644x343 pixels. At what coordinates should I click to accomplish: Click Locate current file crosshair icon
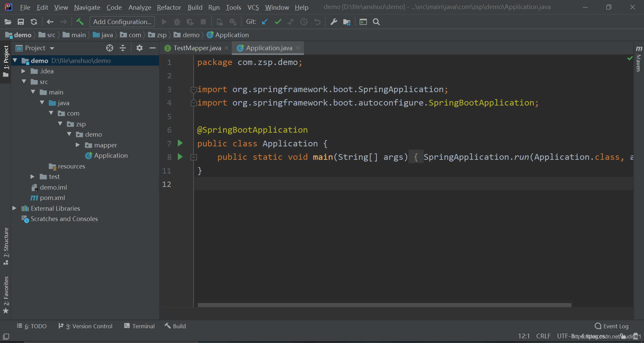110,48
